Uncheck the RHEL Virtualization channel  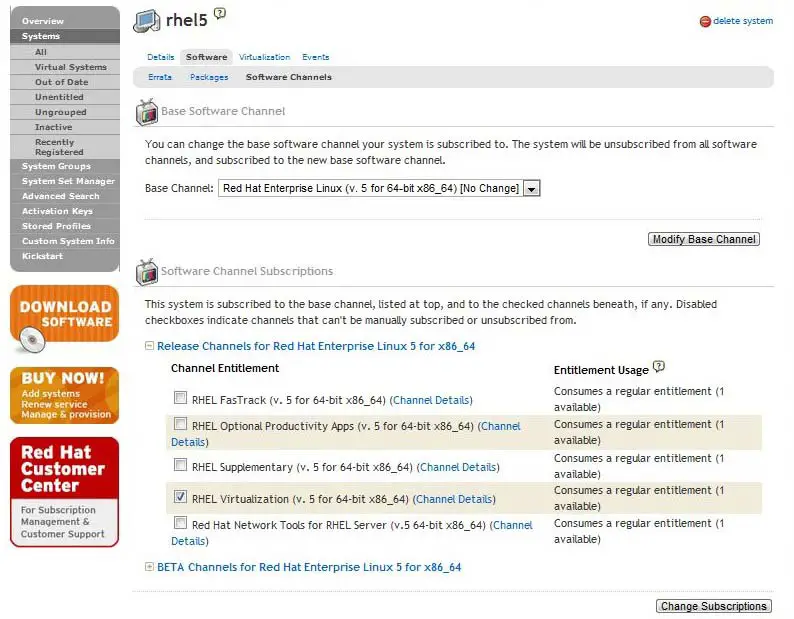click(x=180, y=497)
